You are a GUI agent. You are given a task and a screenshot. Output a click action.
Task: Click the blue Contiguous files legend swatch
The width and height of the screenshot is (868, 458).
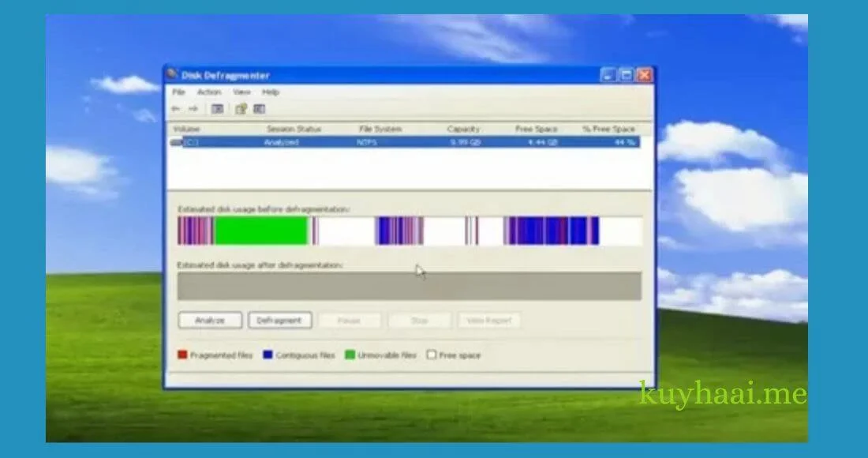click(268, 355)
